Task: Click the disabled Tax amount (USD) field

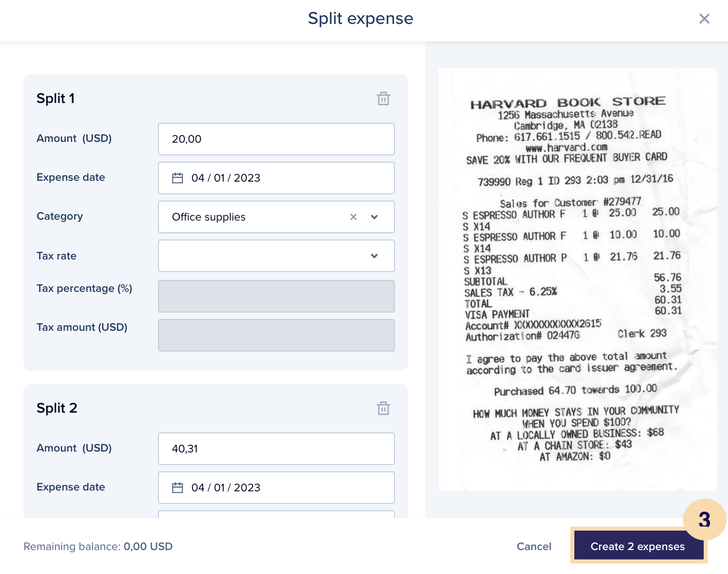Action: coord(276,335)
